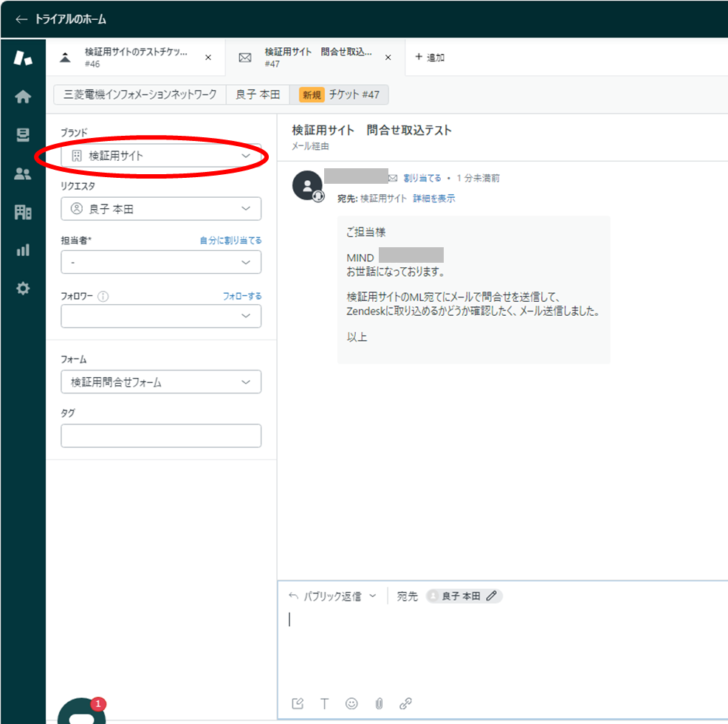Open the パブリック返信 reply type dropdown
This screenshot has height=724, width=728.
click(x=333, y=596)
